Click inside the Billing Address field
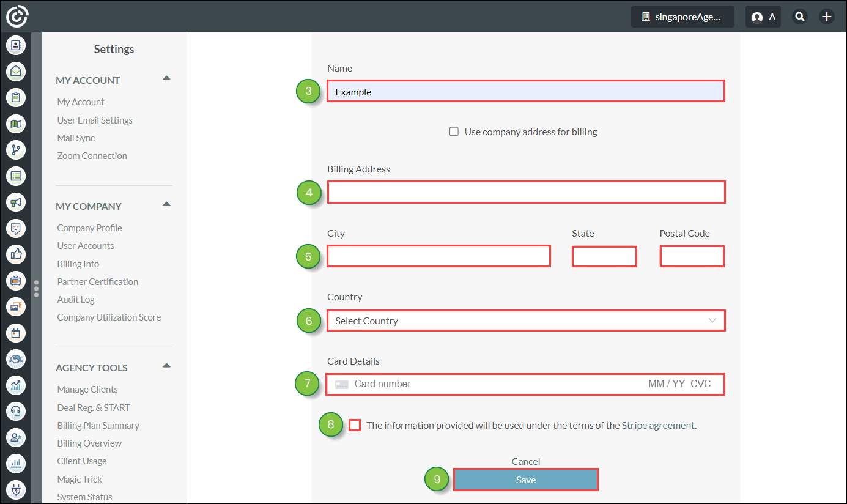This screenshot has width=847, height=504. pyautogui.click(x=525, y=192)
